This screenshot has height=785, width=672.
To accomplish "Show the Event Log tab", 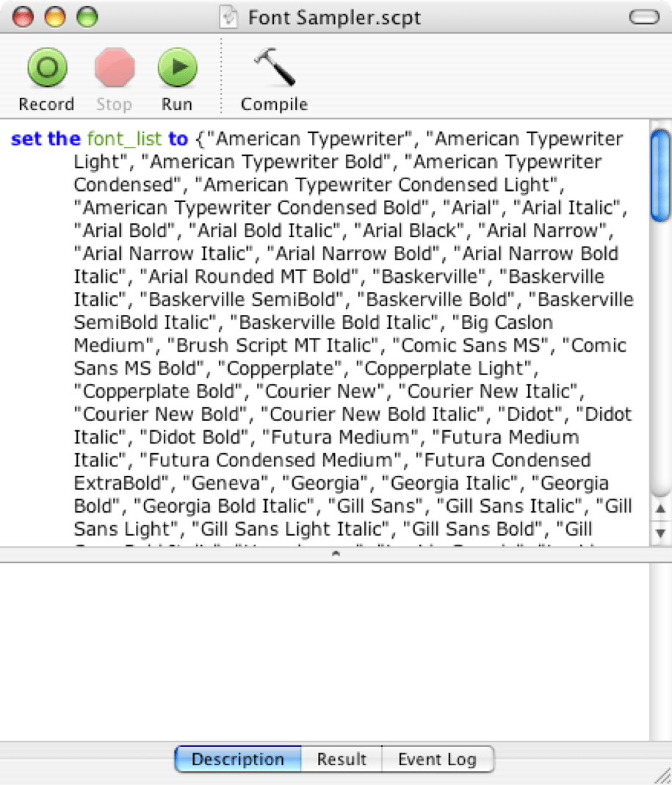I will [x=438, y=759].
